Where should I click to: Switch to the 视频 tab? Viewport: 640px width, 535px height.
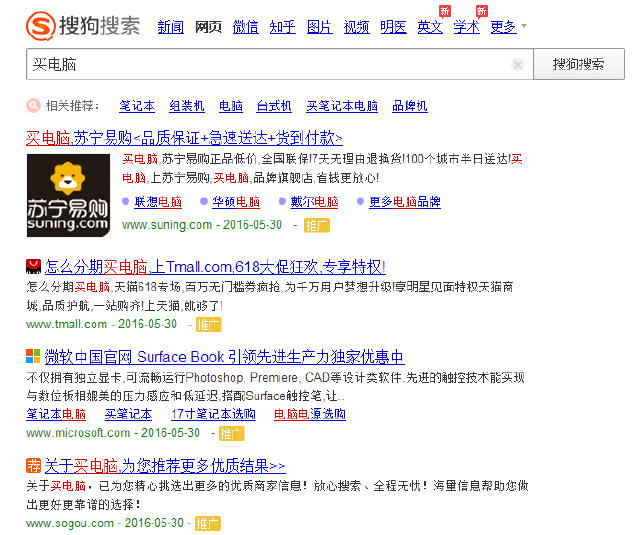pyautogui.click(x=356, y=27)
